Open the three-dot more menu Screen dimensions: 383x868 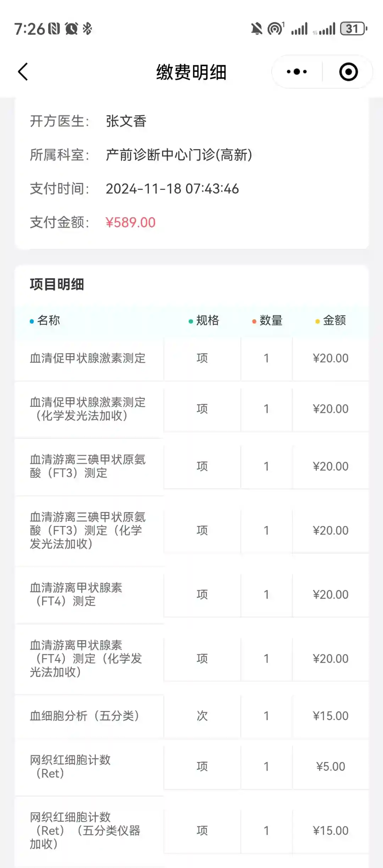(x=297, y=72)
